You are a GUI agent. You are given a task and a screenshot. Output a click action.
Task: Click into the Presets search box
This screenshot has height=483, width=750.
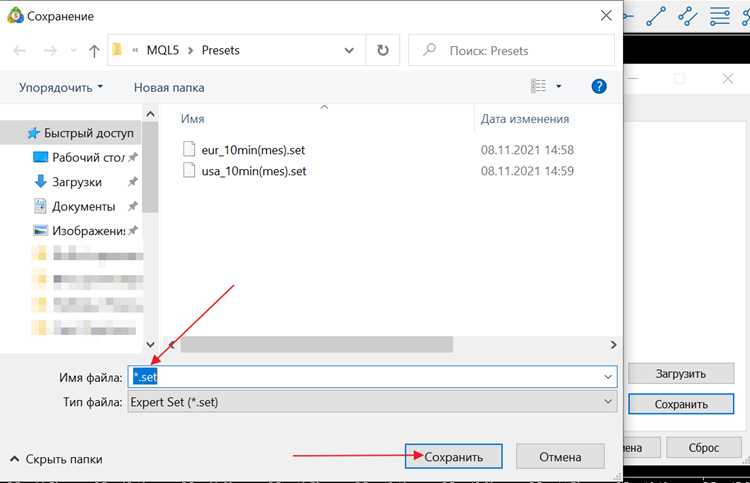pos(511,50)
